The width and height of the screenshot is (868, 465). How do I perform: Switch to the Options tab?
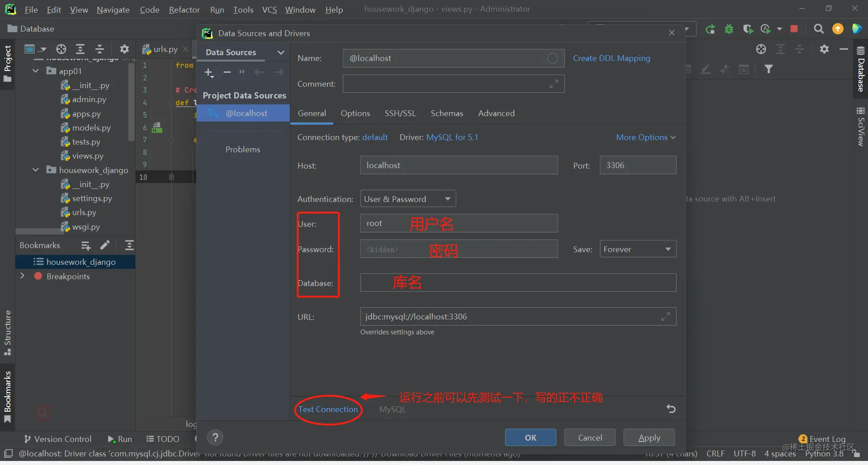[355, 113]
